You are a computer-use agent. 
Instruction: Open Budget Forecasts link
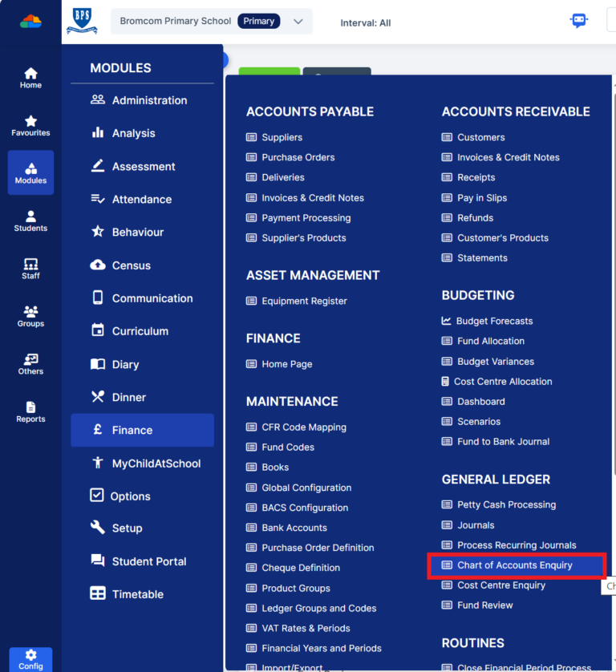[494, 321]
